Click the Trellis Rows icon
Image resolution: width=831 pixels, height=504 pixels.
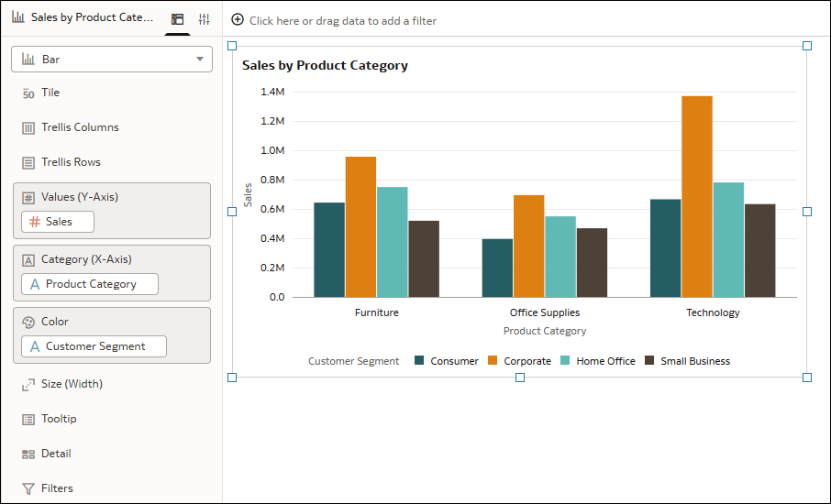click(x=28, y=163)
